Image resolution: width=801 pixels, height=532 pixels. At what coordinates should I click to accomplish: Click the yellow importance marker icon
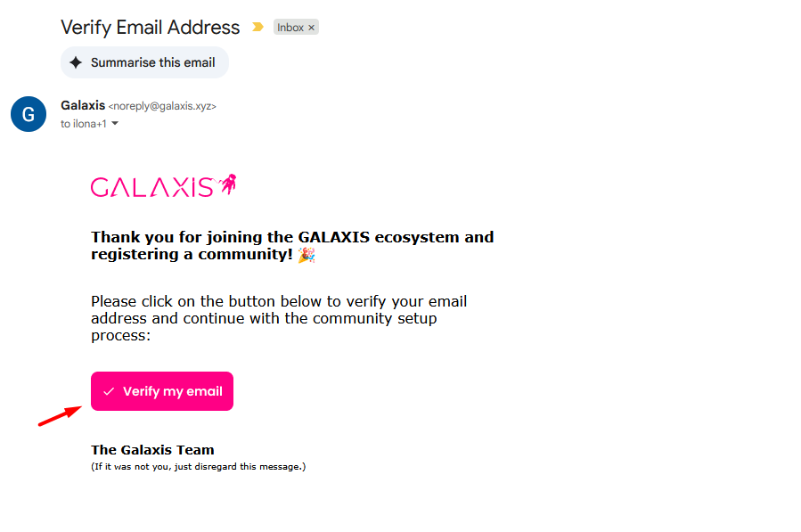click(257, 28)
